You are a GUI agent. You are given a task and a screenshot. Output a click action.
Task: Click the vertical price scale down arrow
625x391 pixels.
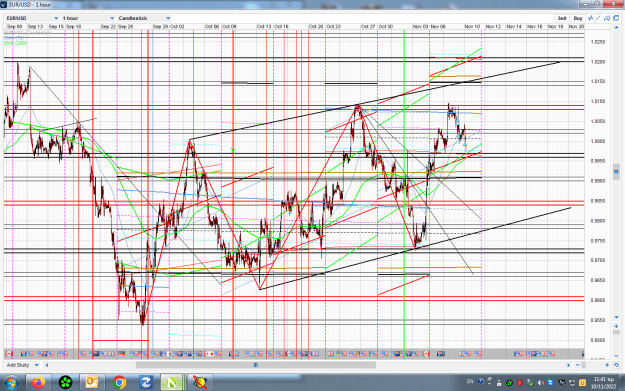(616, 317)
